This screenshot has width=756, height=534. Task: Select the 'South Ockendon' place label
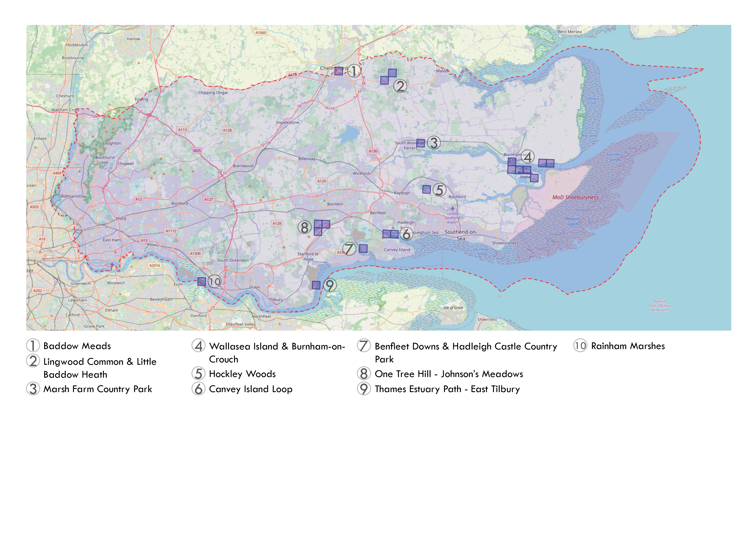point(233,260)
